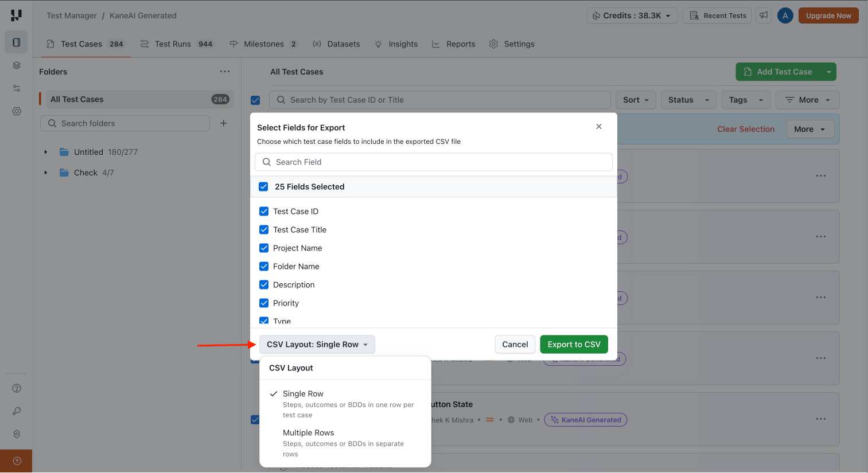Viewport: 868px width, 473px height.
Task: Click the Export to CSV button
Action: [x=574, y=345]
